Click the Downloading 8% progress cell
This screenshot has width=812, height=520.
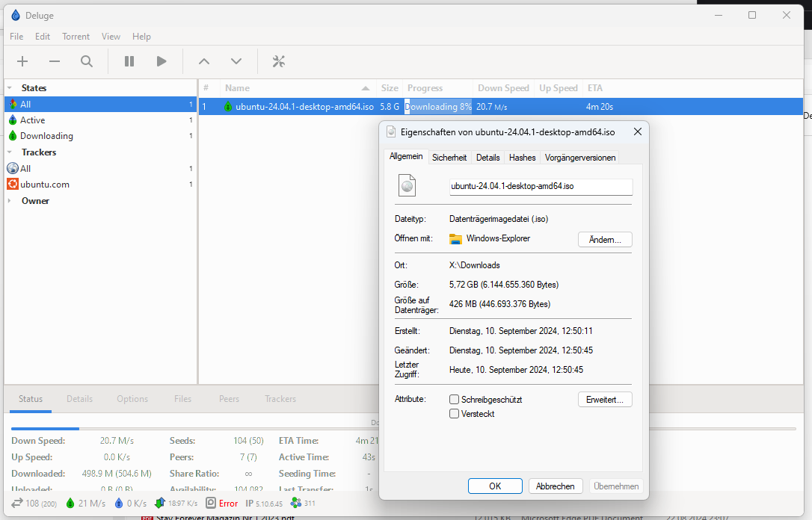point(438,107)
